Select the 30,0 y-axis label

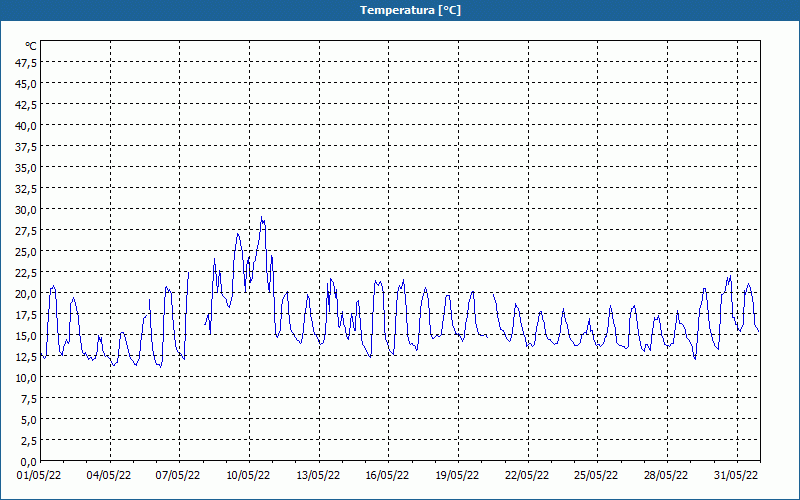(x=27, y=210)
